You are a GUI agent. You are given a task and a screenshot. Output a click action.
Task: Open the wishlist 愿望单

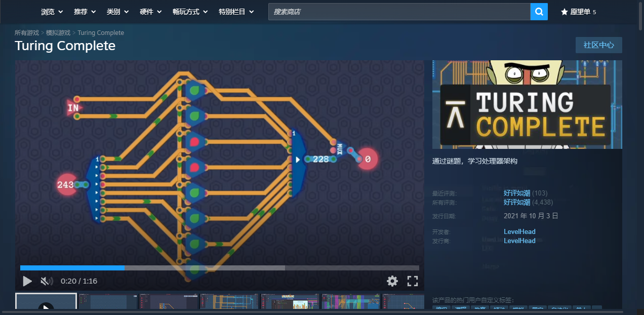pyautogui.click(x=578, y=12)
